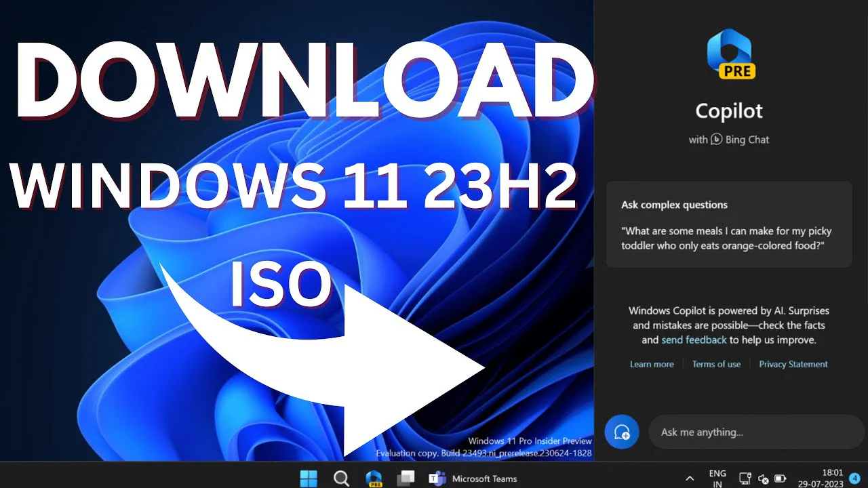Open the battery status icon
This screenshot has width=868, height=488.
click(781, 478)
